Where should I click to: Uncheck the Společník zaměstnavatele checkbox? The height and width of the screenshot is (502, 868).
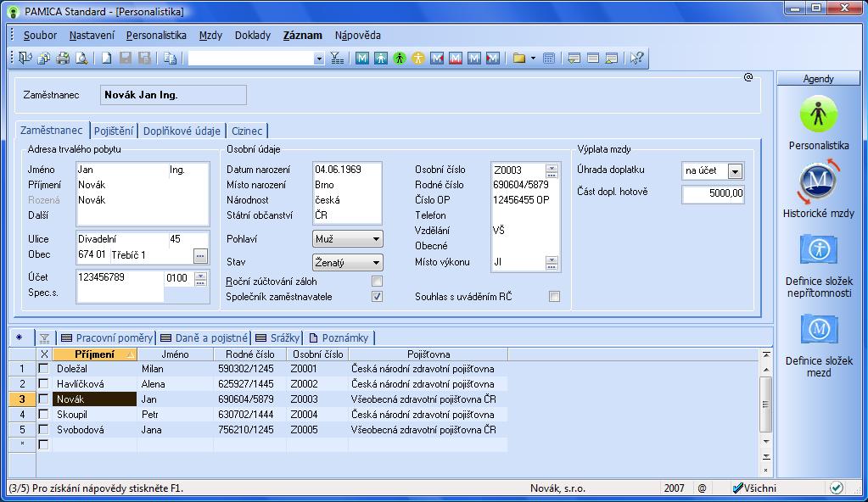click(377, 297)
